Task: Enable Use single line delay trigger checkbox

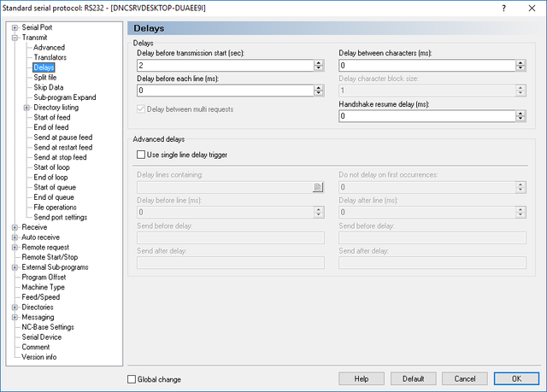Action: 141,155
